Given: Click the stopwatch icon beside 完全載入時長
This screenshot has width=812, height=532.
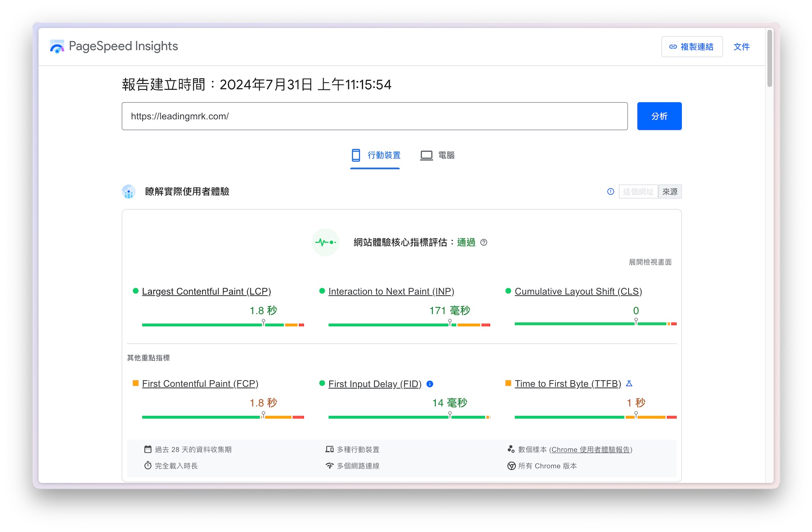Looking at the screenshot, I should (x=148, y=466).
